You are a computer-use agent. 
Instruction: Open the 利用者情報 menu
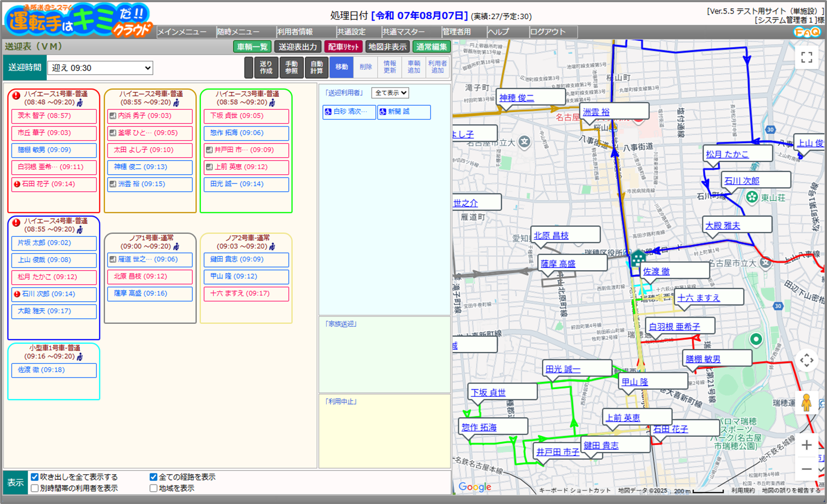[295, 32]
